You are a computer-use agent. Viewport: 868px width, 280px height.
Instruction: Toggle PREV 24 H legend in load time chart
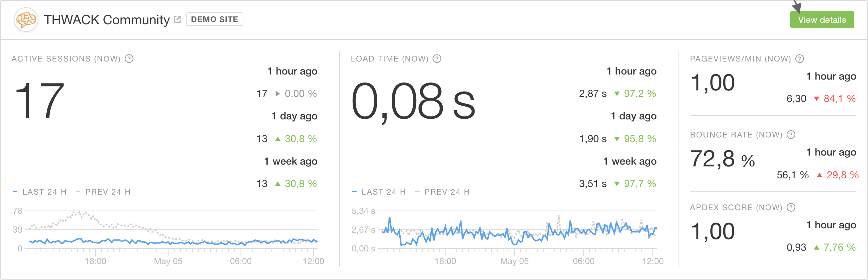point(443,192)
